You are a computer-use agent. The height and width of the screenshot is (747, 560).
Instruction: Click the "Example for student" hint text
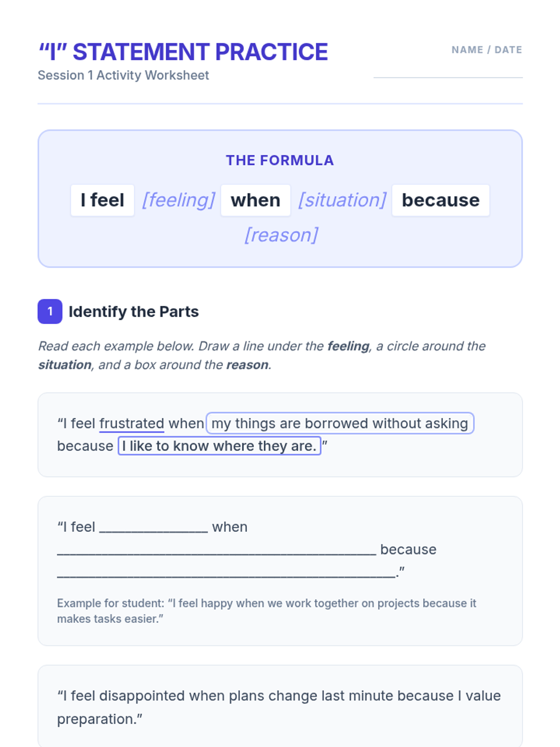(266, 611)
